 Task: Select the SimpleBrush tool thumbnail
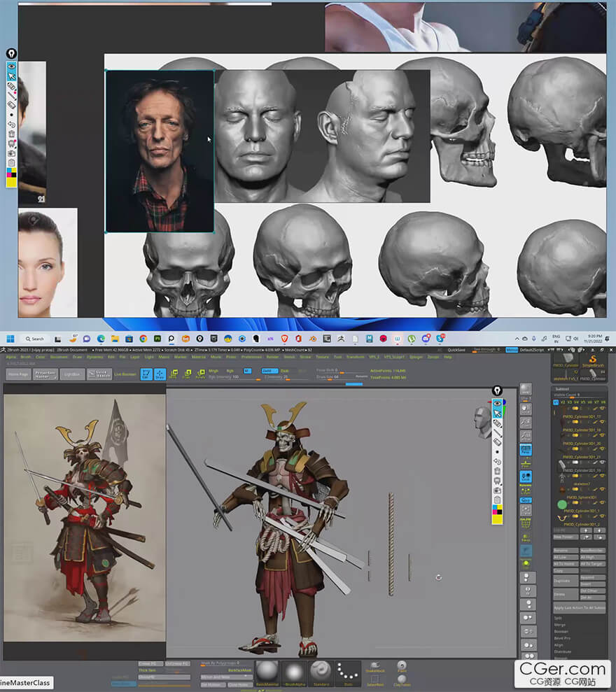click(x=593, y=362)
